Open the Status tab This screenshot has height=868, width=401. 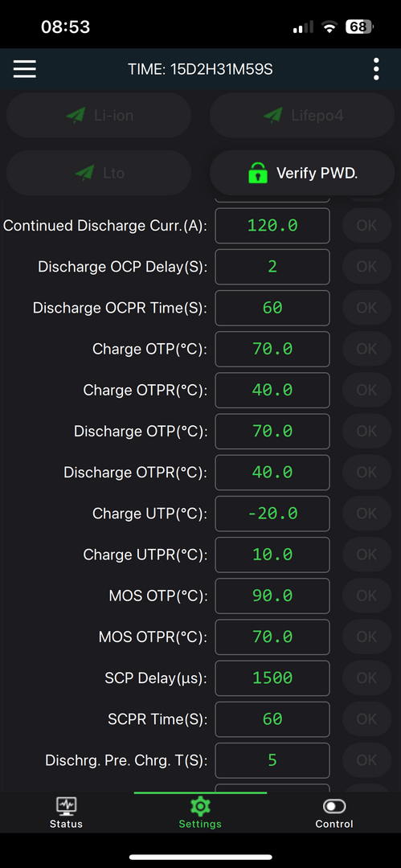coord(67,813)
